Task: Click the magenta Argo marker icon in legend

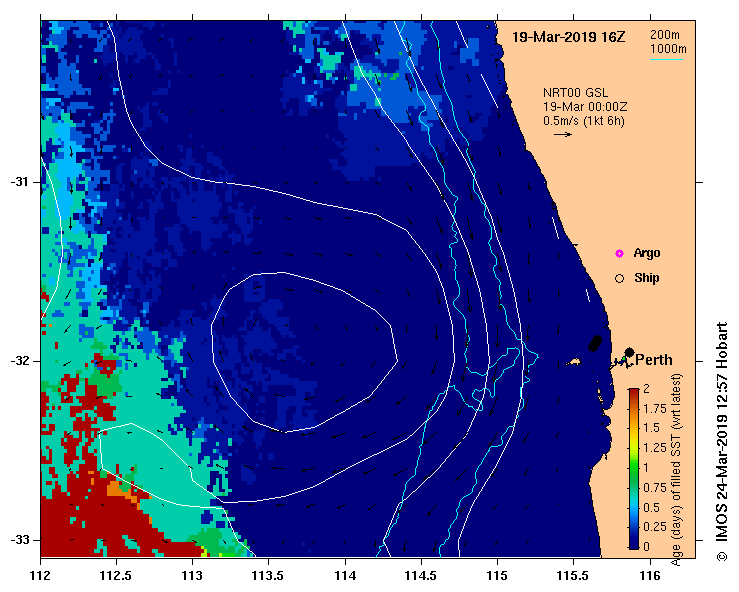Action: pos(619,254)
